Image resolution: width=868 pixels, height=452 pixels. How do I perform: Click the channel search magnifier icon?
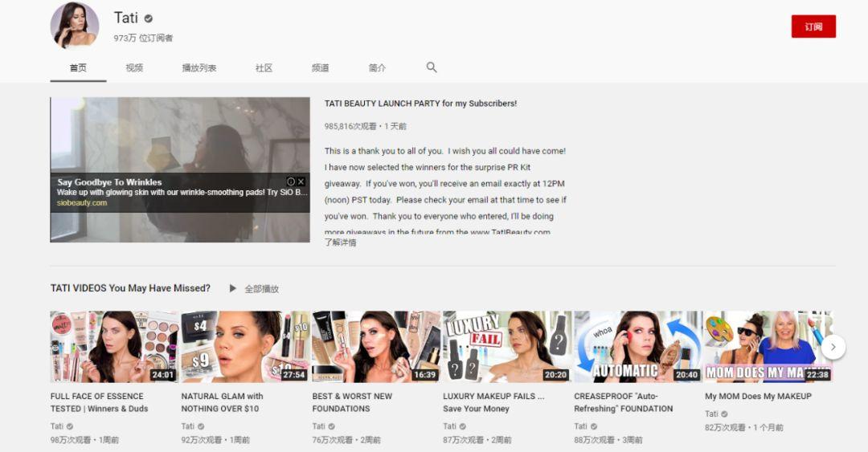[432, 67]
